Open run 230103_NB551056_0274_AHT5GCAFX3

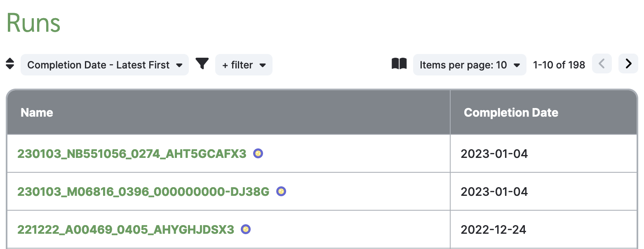click(x=132, y=154)
